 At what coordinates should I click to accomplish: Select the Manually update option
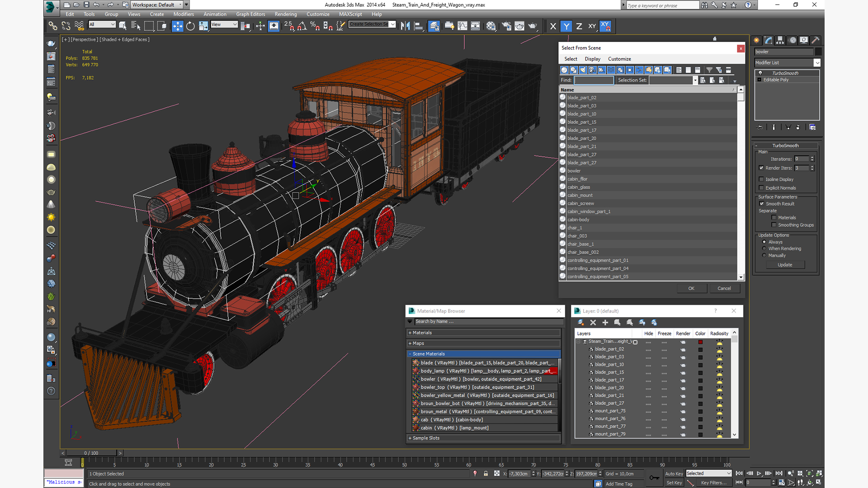(764, 256)
